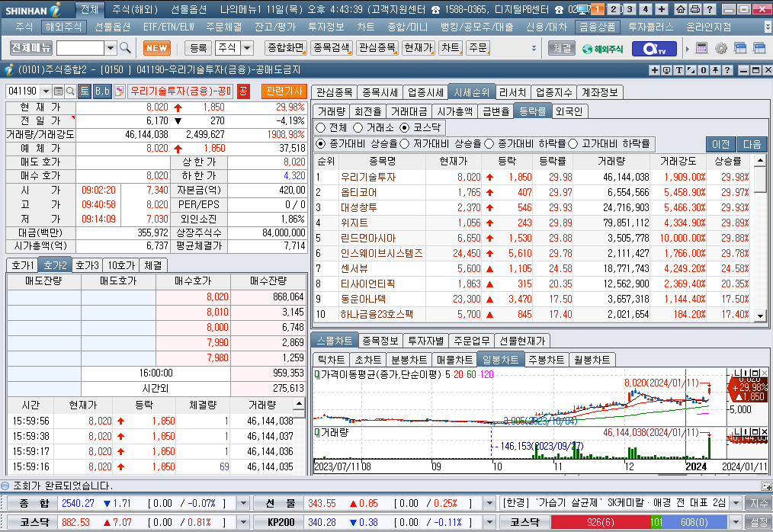Switch to the 관심종목 tab
The height and width of the screenshot is (532, 773).
point(334,92)
